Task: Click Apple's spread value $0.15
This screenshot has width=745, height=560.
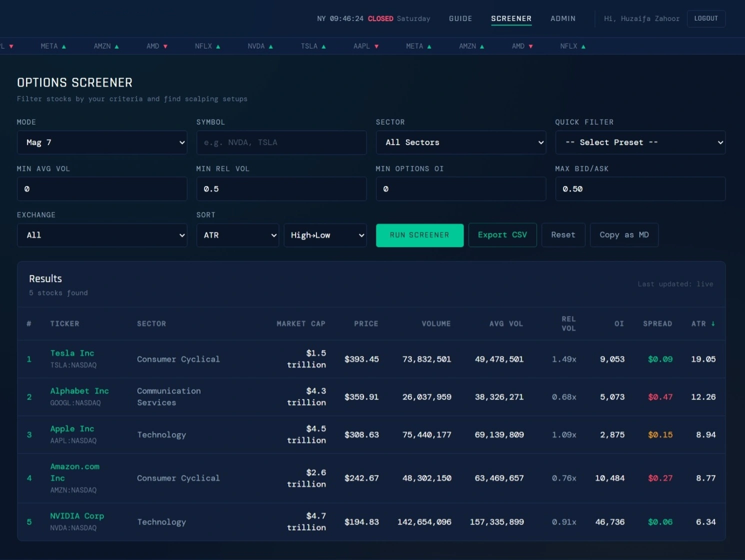Action: point(660,434)
